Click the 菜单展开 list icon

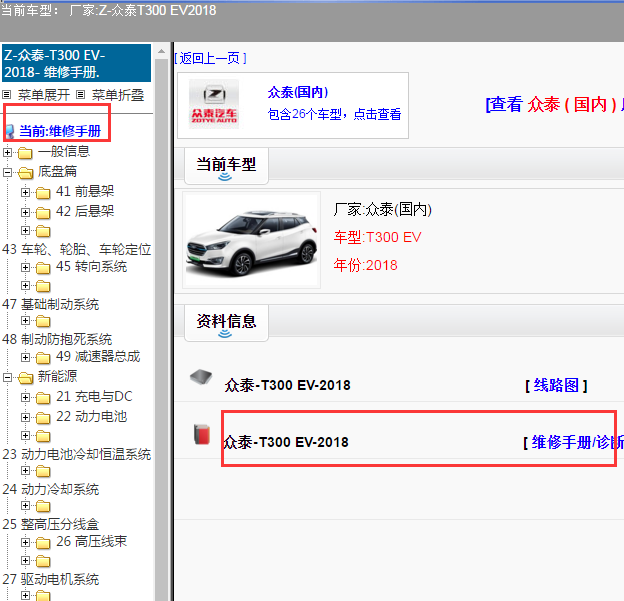pos(6,95)
